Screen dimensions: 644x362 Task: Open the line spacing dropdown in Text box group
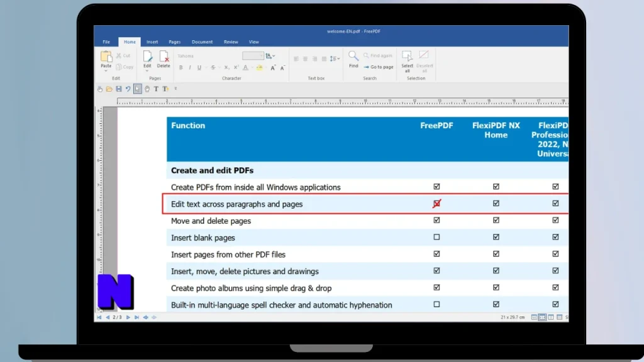point(335,59)
